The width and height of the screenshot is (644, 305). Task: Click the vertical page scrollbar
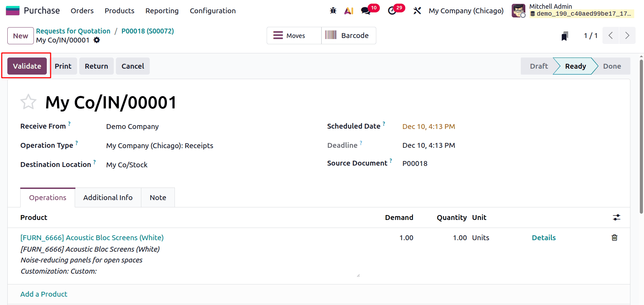[x=641, y=136]
